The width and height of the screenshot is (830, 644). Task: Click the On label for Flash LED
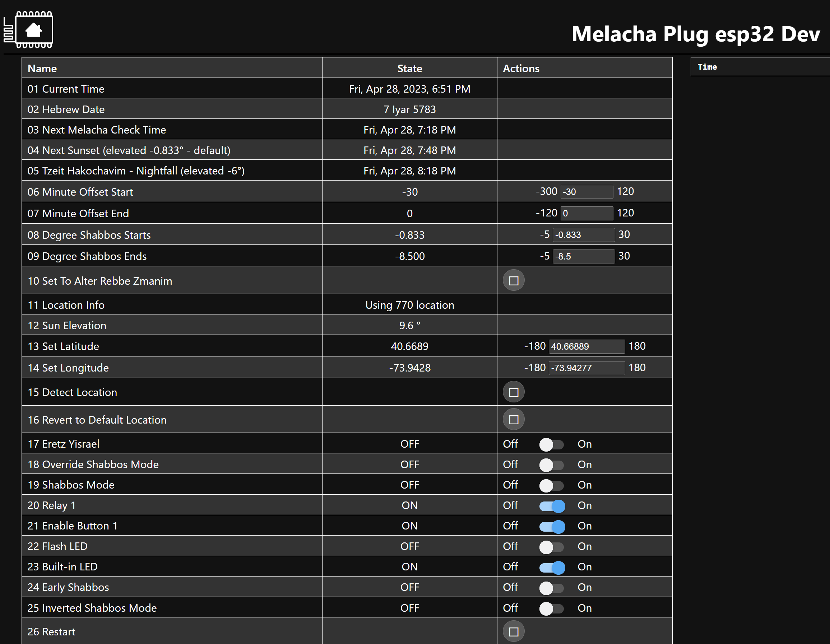[x=584, y=547]
